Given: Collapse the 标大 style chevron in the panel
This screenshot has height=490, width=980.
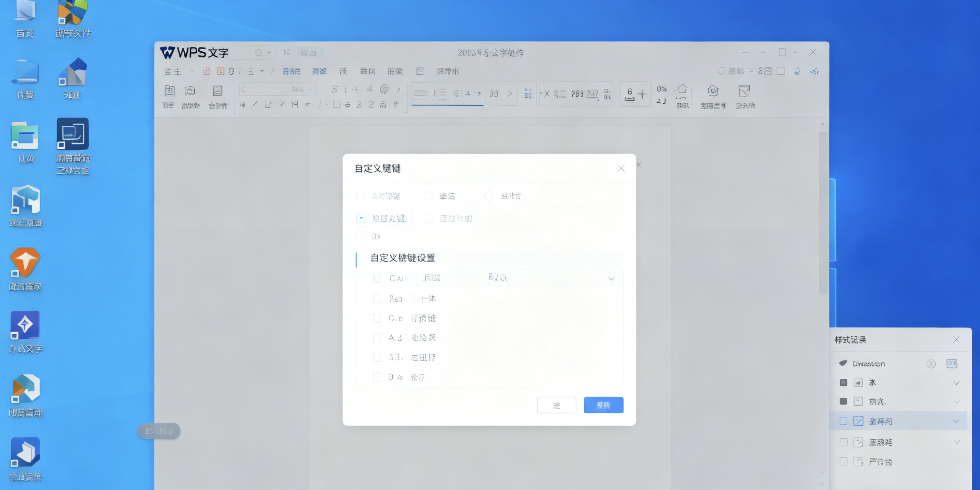Looking at the screenshot, I should coord(956,401).
